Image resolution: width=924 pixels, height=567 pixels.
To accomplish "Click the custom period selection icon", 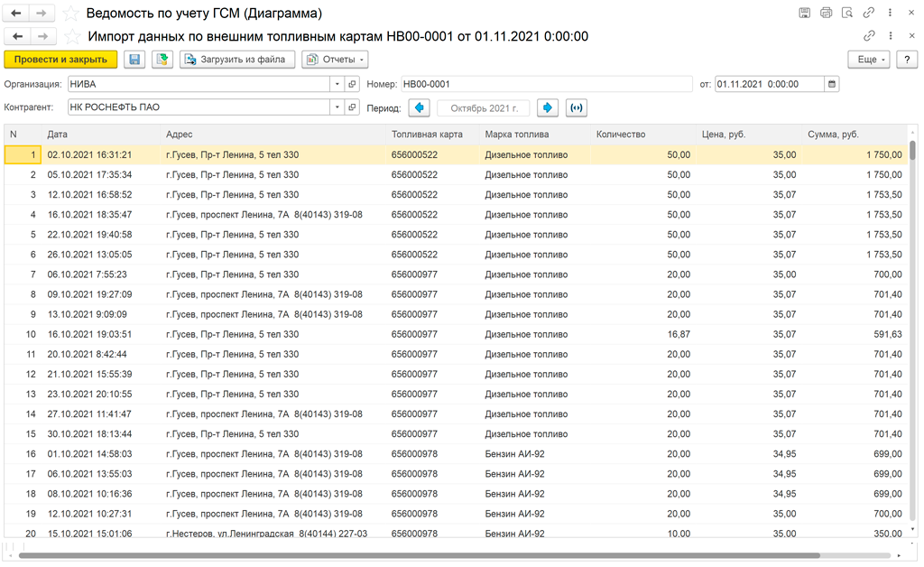I will tap(577, 107).
